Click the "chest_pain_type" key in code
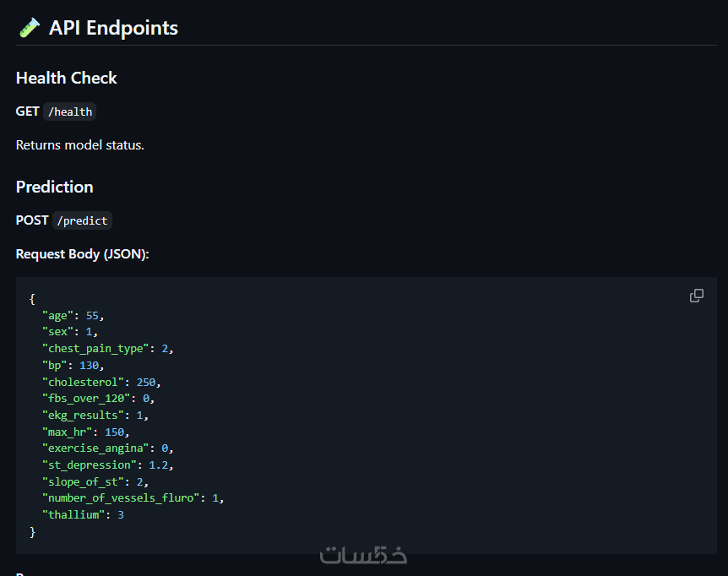Screen dimensions: 728x576 tap(96, 348)
